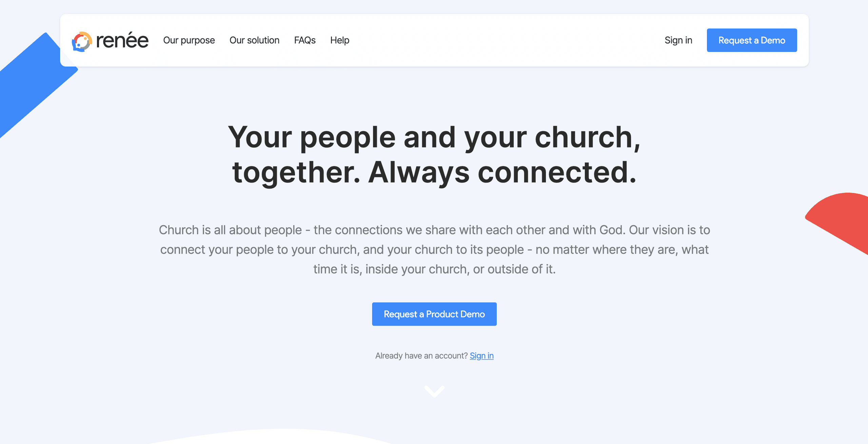Image resolution: width=868 pixels, height=444 pixels.
Task: Click the 'Already have an account?' text
Action: tap(421, 355)
